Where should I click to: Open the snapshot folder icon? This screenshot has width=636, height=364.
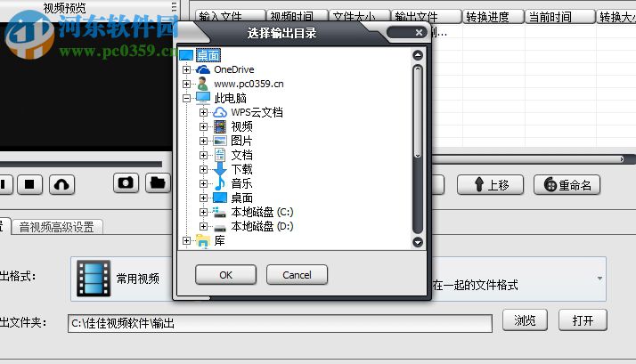click(x=158, y=182)
